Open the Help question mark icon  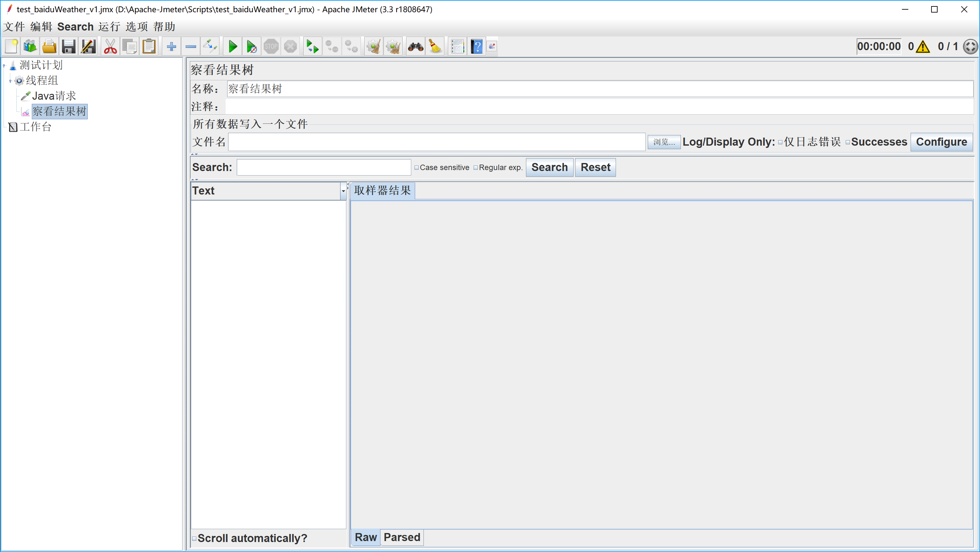477,47
